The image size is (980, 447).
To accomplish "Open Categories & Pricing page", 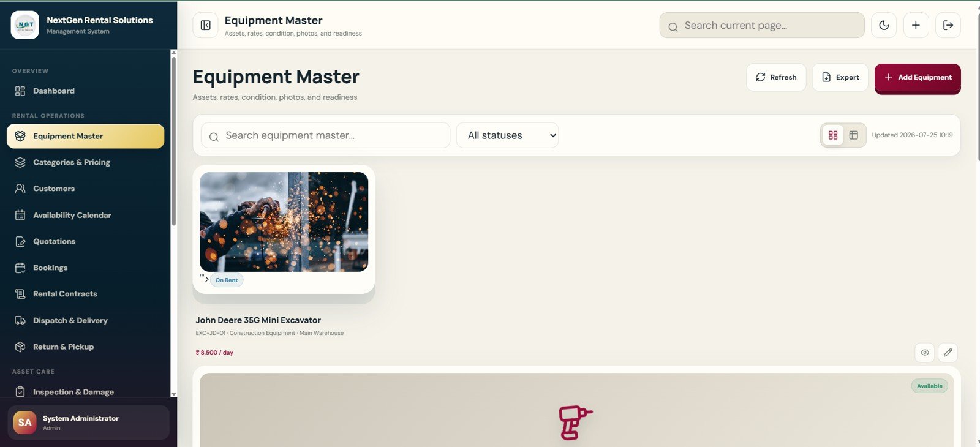I will coord(85,162).
